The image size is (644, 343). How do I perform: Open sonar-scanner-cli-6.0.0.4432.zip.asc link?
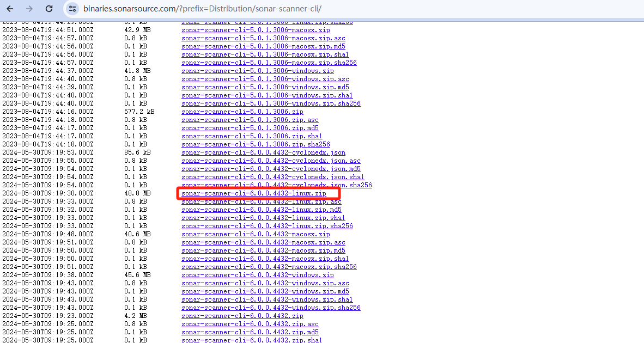point(250,324)
